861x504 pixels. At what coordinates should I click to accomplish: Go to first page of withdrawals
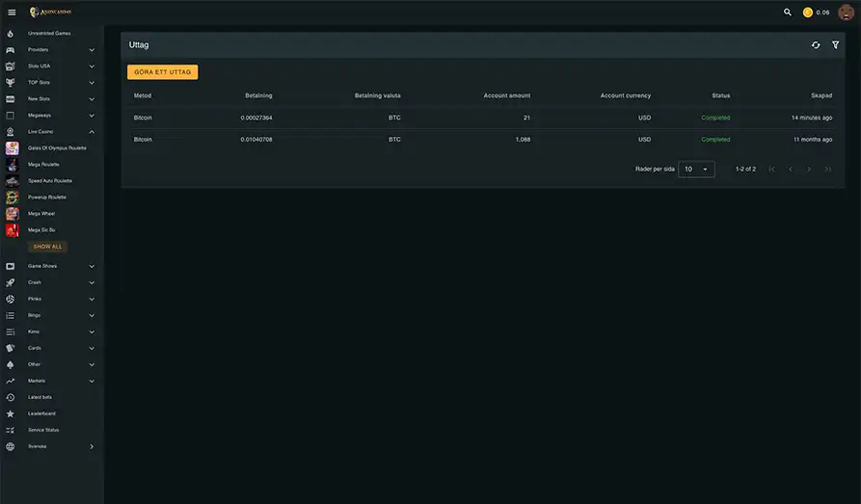(771, 169)
